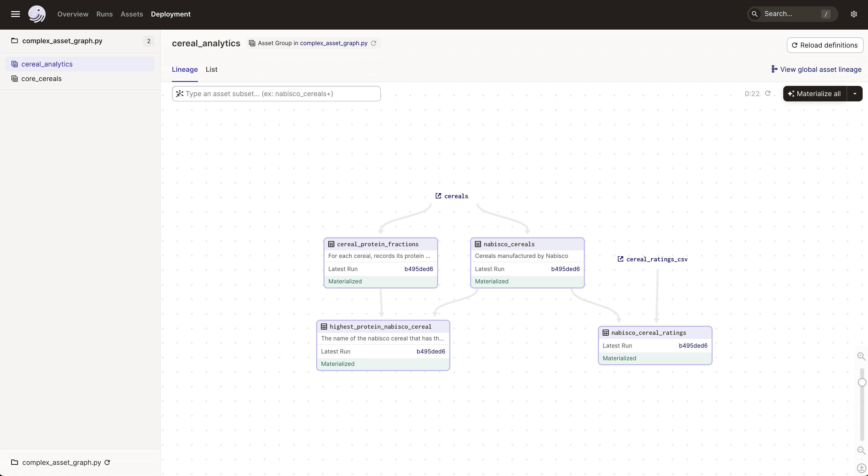Download the asset graph via bottom-right icon
The height and width of the screenshot is (476, 868).
(x=862, y=468)
